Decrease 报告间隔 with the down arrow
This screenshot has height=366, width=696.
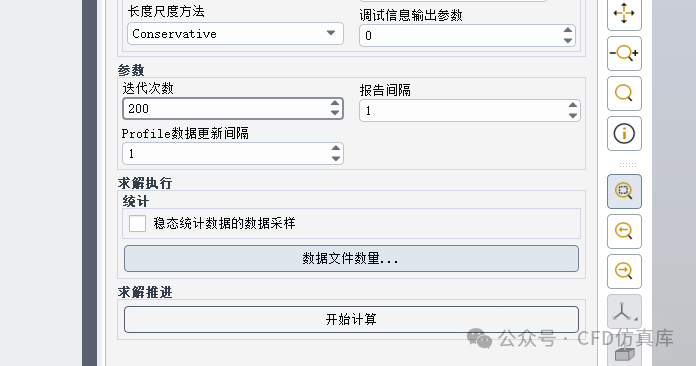click(573, 116)
